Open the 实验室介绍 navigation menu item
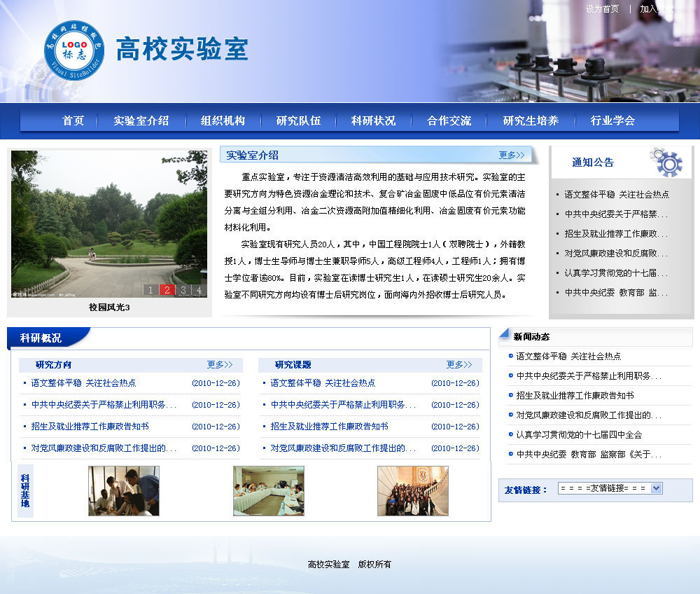This screenshot has height=594, width=700. tap(141, 120)
